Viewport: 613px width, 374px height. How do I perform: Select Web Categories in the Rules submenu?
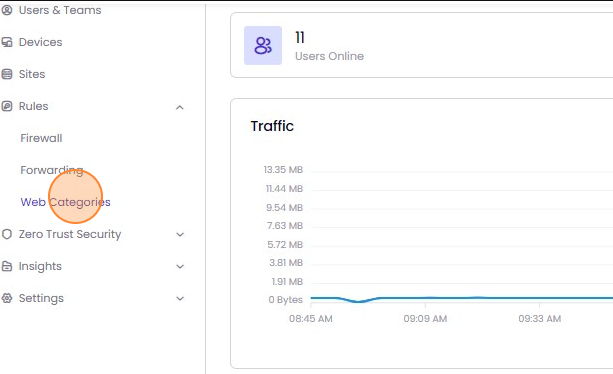point(65,202)
